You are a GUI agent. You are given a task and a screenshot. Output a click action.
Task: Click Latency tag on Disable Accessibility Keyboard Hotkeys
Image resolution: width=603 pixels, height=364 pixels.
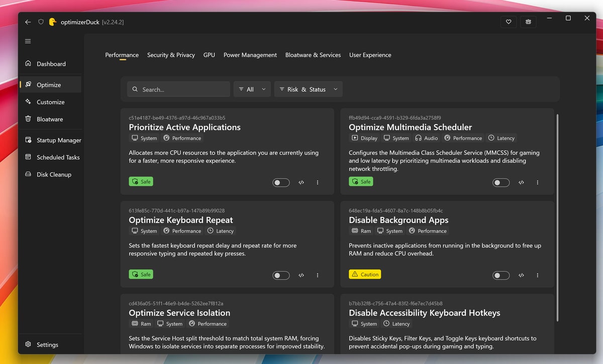(395, 324)
